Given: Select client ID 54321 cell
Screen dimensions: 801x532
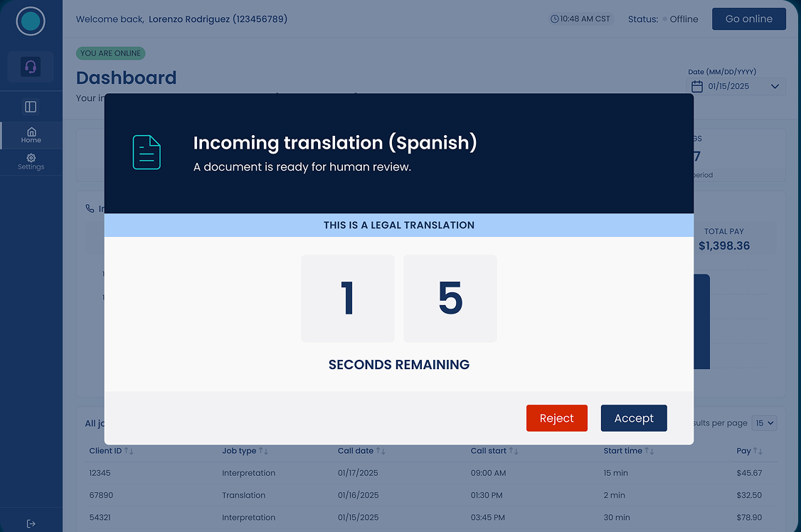Looking at the screenshot, I should point(100,517).
